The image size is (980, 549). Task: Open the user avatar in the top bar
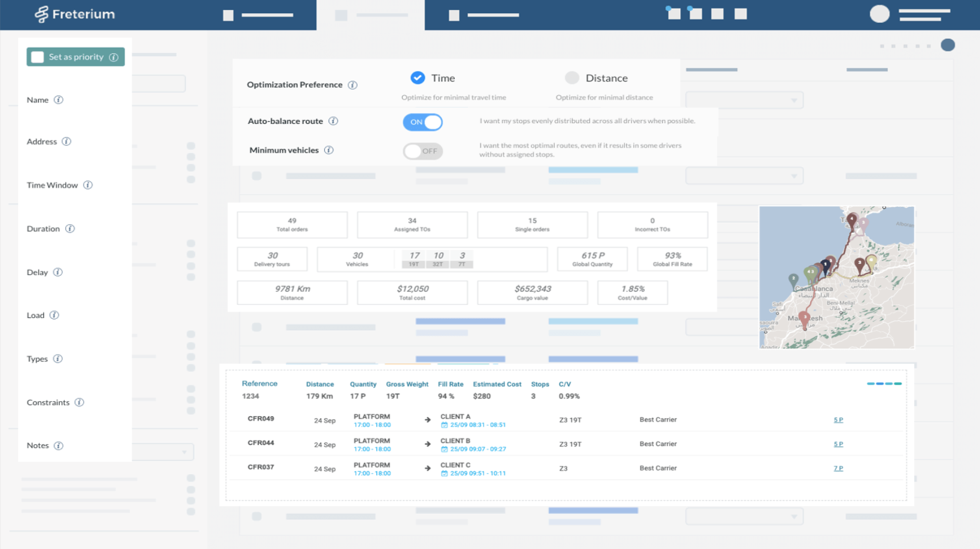click(x=879, y=13)
